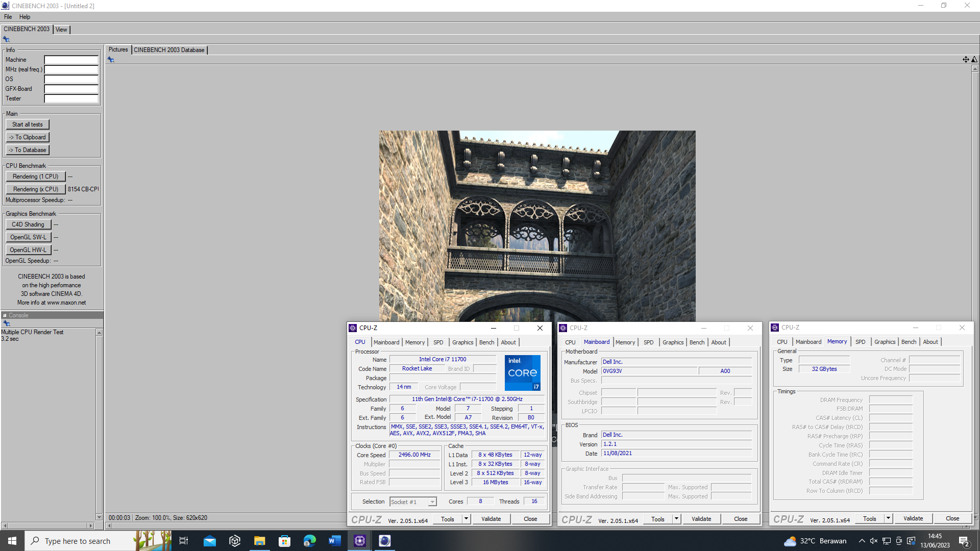Open the File menu
This screenshot has height=551, width=980.
8,17
